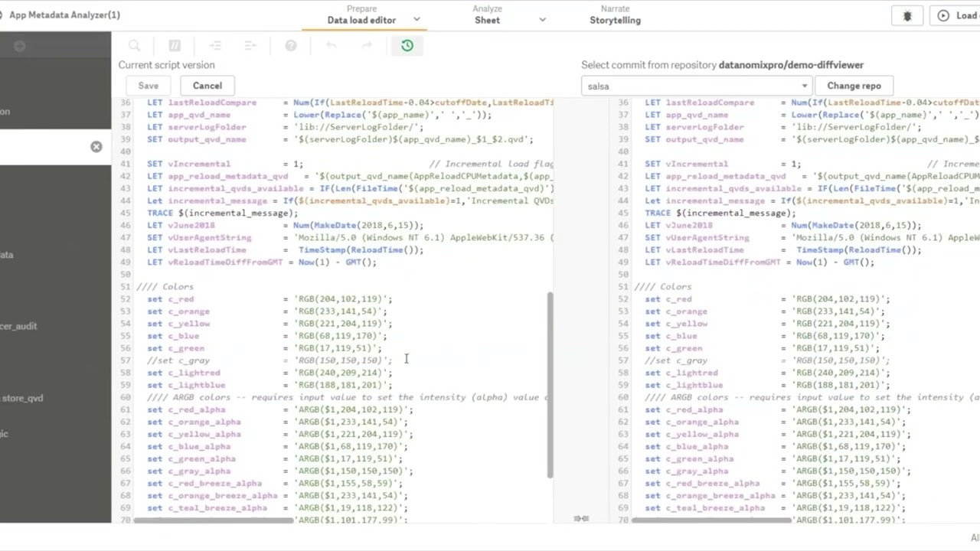Click left pane 'SET vIncremental' on line 41
980x551 pixels.
[x=188, y=164]
